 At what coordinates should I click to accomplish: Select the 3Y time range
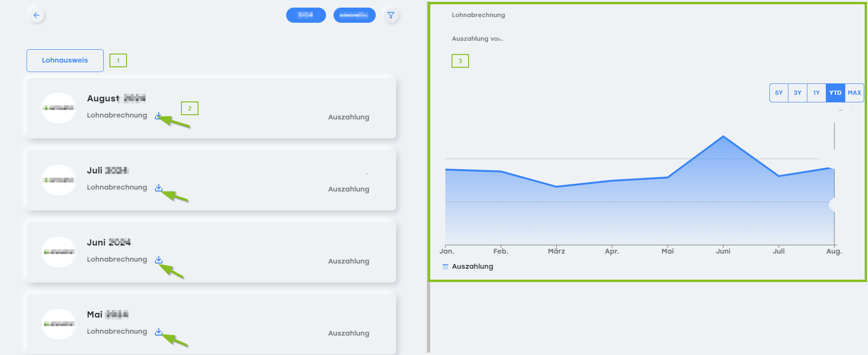point(797,93)
